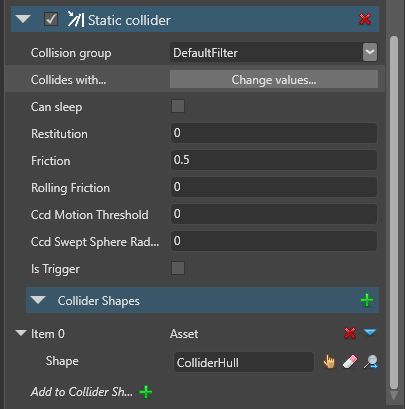The width and height of the screenshot is (405, 409).
Task: Edit the Friction value field
Action: [x=274, y=160]
